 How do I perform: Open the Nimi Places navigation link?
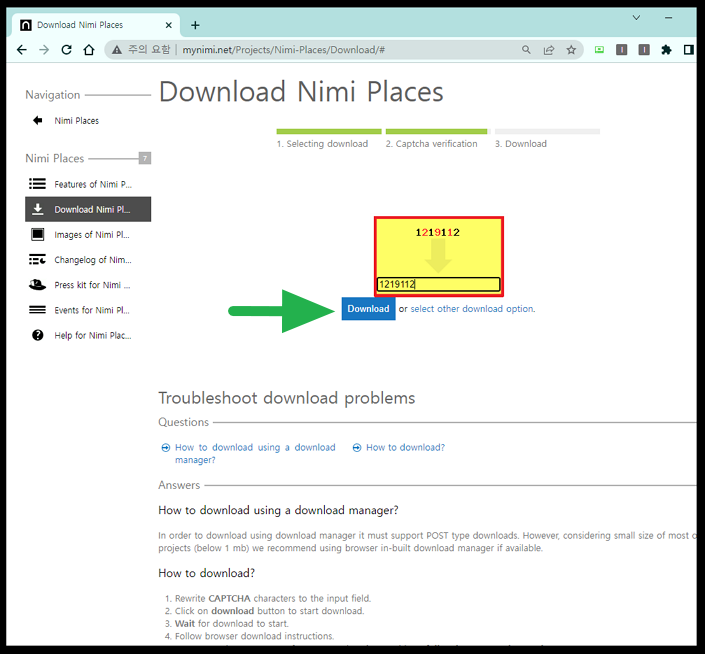[76, 120]
